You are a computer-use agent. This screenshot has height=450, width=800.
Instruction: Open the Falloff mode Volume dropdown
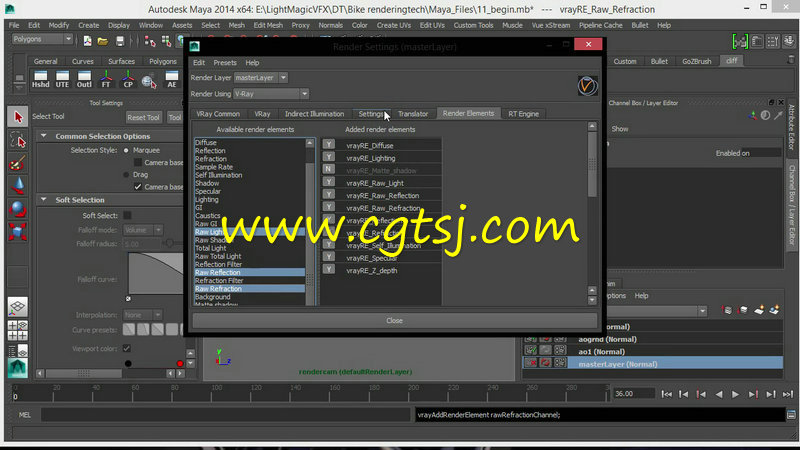coord(142,230)
